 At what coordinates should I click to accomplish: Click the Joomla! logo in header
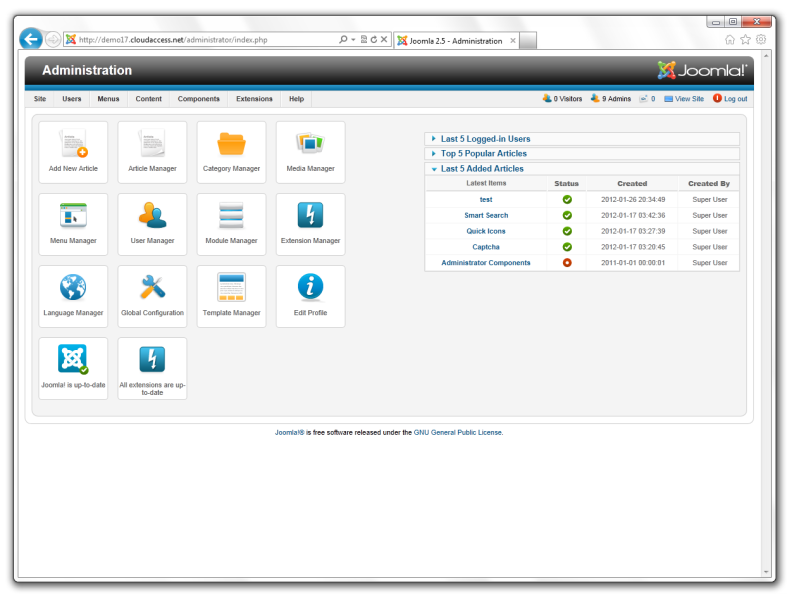tap(702, 70)
